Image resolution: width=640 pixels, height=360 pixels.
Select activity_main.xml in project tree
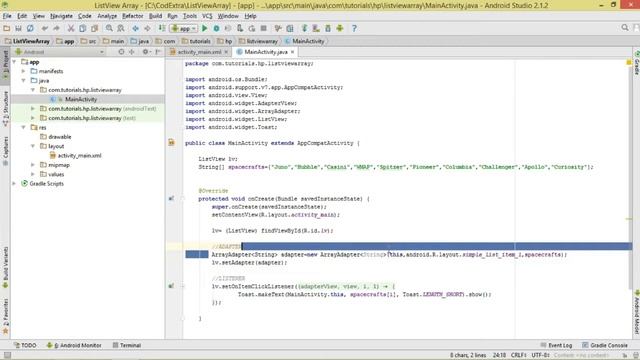point(79,156)
